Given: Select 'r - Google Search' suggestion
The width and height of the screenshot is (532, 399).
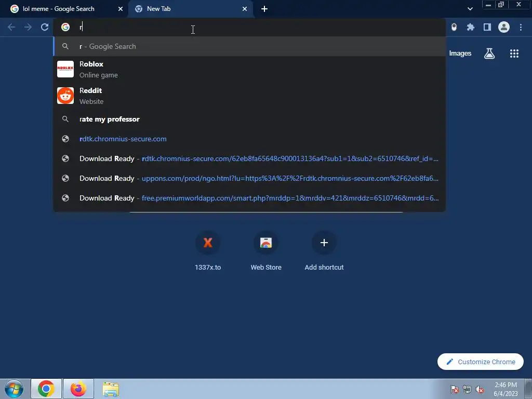Looking at the screenshot, I should [x=249, y=46].
